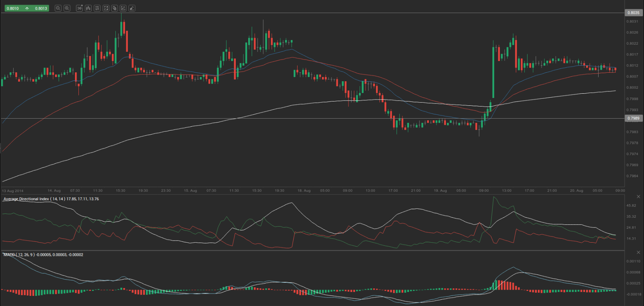Click the eraser tool icon
The image size is (644, 306).
click(x=132, y=8)
